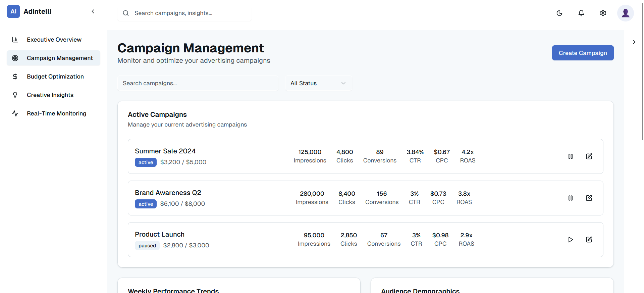Focus the Search campaigns filter field
The image size is (644, 293).
coord(198,83)
